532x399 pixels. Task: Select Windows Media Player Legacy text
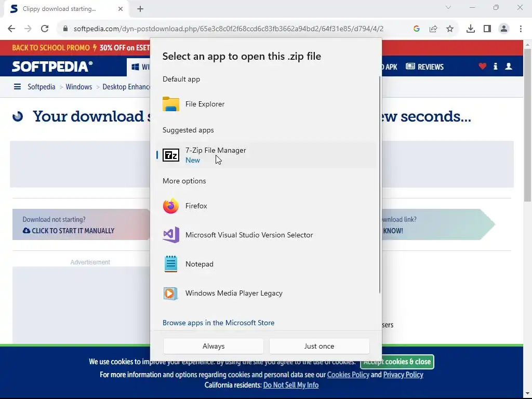(234, 293)
